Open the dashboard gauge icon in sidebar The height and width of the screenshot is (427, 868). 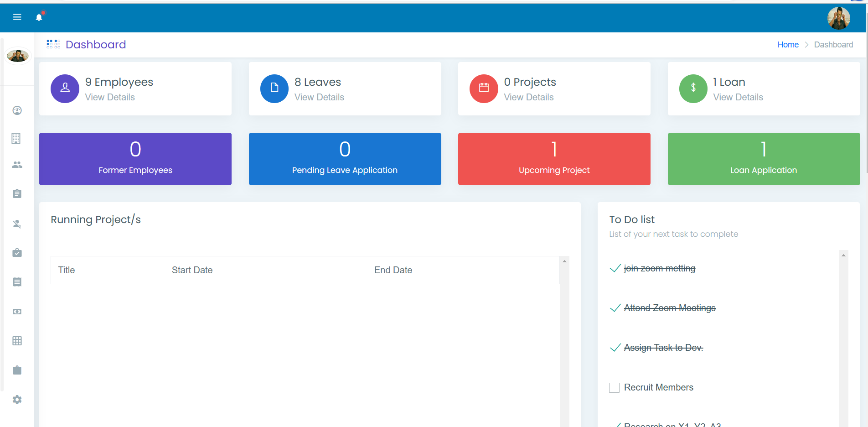coord(17,110)
